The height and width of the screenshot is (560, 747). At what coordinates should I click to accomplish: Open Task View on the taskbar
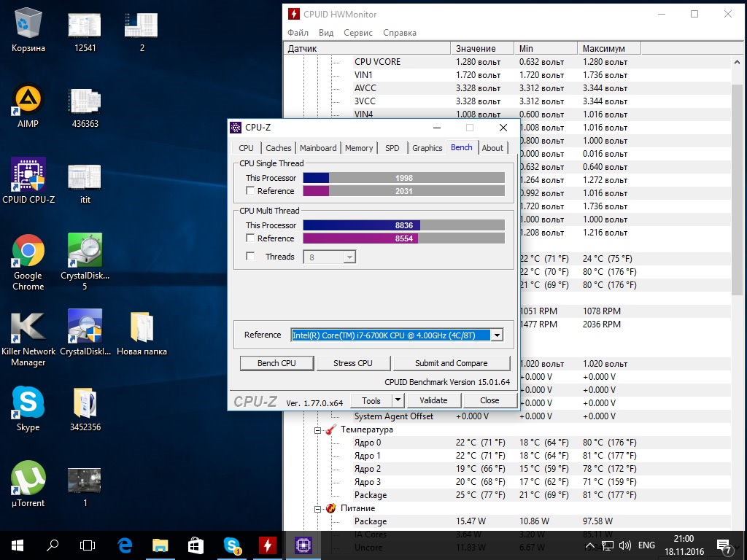[88, 545]
